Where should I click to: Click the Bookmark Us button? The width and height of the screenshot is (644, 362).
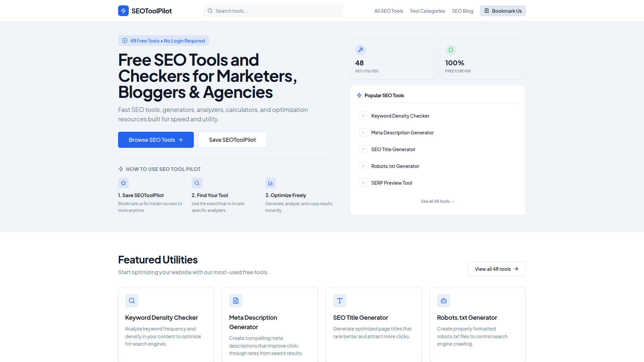[503, 11]
